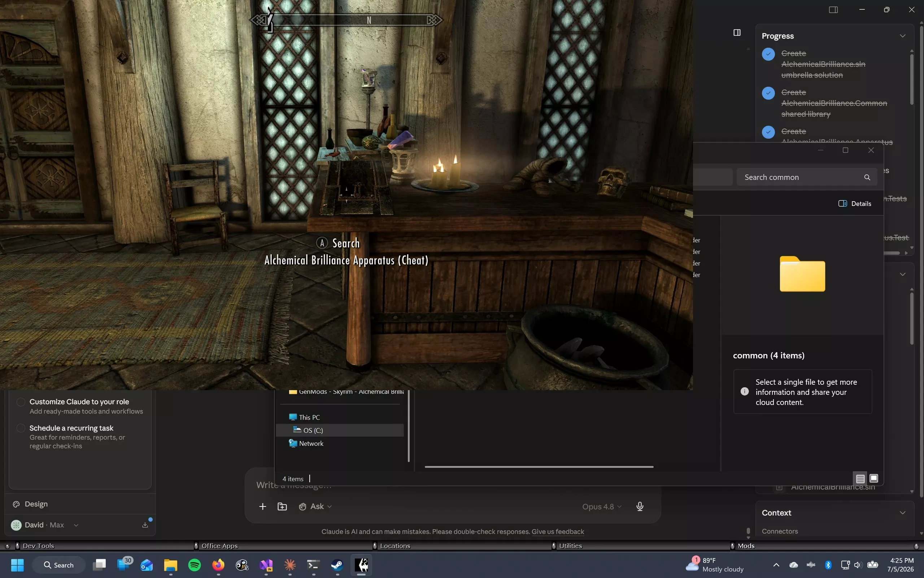
Task: Open the OneDrive cloud tray icon
Action: [x=794, y=565]
